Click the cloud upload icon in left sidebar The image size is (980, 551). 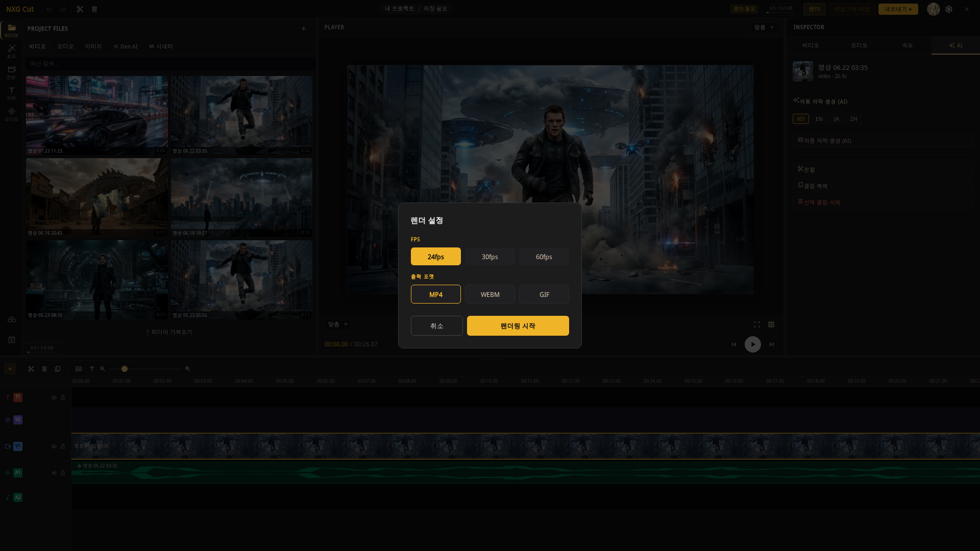pos(12,320)
